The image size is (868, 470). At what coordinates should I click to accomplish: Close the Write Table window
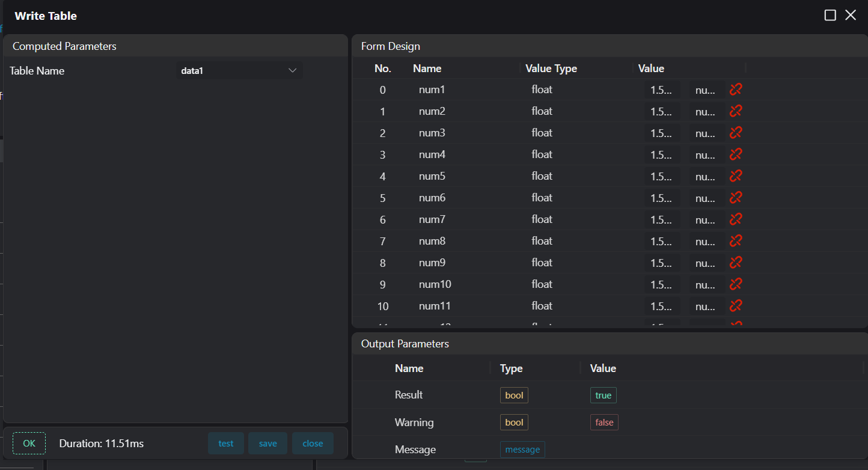click(x=851, y=16)
